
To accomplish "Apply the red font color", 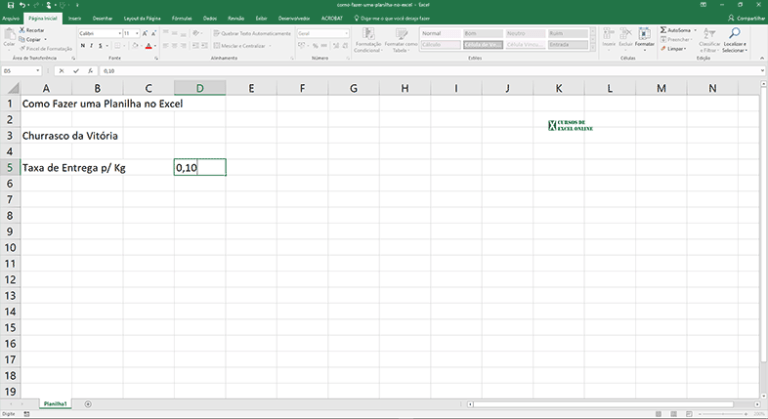I will click(x=148, y=46).
